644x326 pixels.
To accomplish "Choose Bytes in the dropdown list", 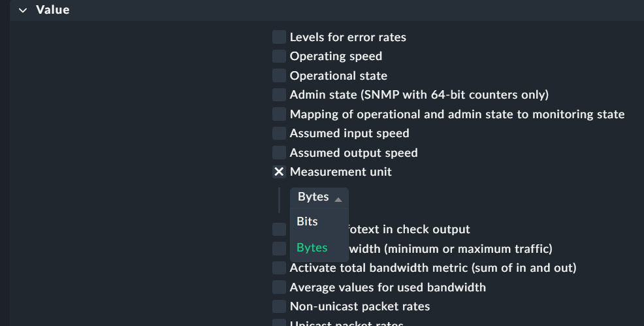I will coord(312,248).
